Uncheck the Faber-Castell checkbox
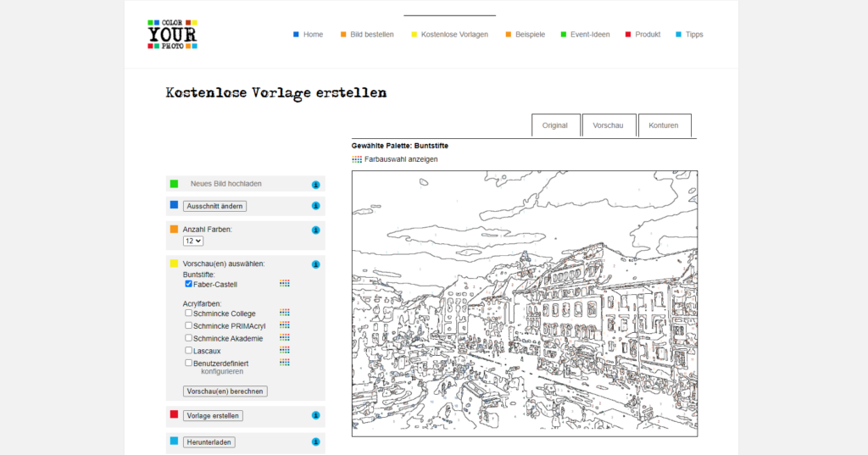This screenshot has width=868, height=455. [x=188, y=284]
